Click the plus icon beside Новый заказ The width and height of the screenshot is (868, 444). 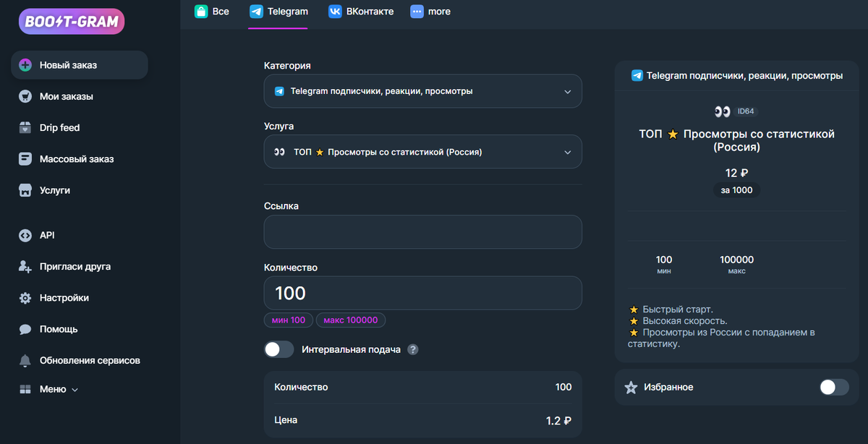[x=25, y=65]
